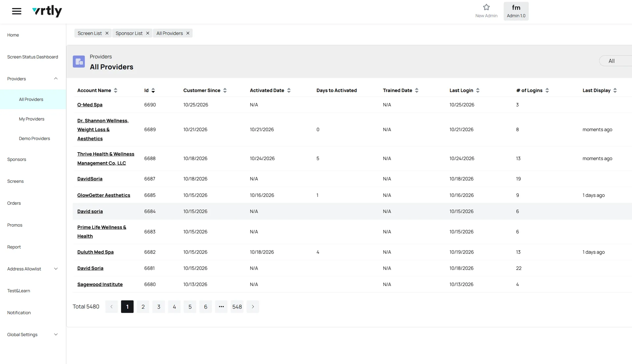
Task: Open the hamburger navigation menu
Action: (17, 11)
